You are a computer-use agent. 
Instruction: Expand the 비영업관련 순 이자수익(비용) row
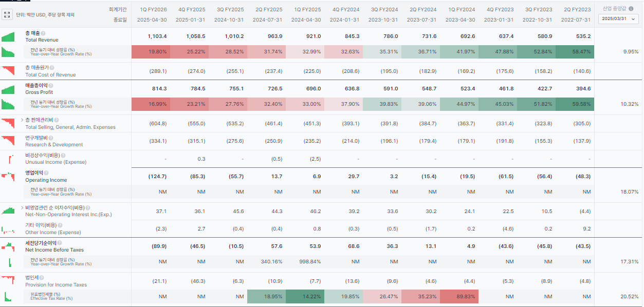point(22,208)
